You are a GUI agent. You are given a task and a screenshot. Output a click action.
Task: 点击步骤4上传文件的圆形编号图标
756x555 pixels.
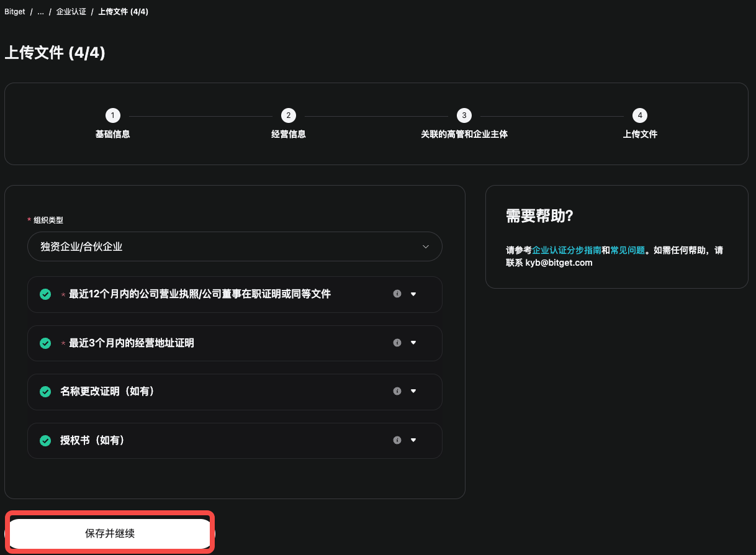[x=640, y=115]
